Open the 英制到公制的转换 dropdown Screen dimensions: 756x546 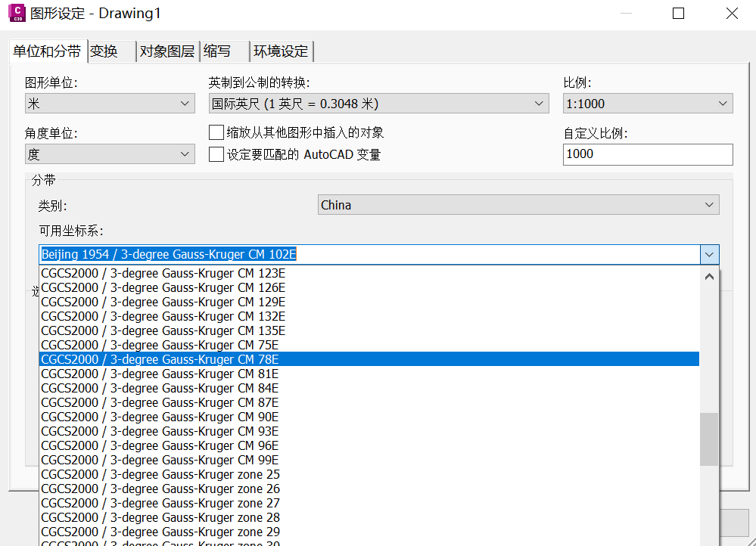538,103
